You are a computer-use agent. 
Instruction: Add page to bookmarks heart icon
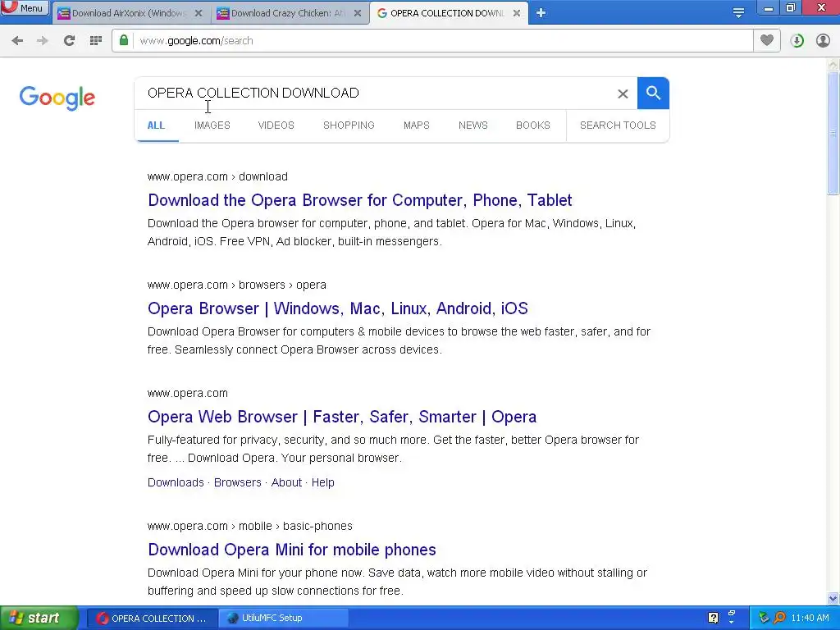click(x=767, y=40)
